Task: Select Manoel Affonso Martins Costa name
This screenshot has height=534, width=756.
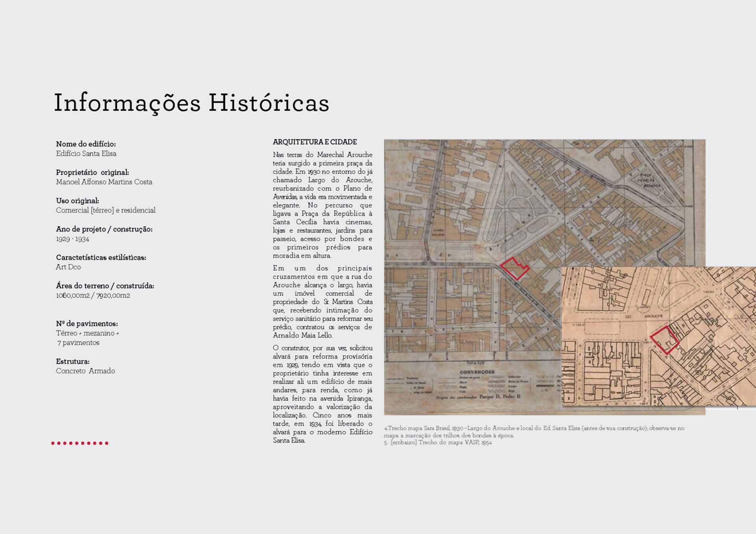Action: coord(104,182)
